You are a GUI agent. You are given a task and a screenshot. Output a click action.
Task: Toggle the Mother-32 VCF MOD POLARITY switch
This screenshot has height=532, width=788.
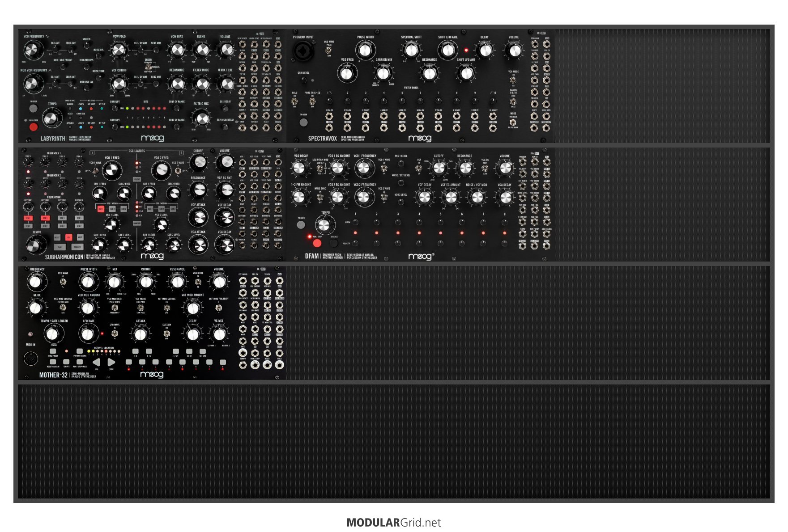(x=218, y=307)
